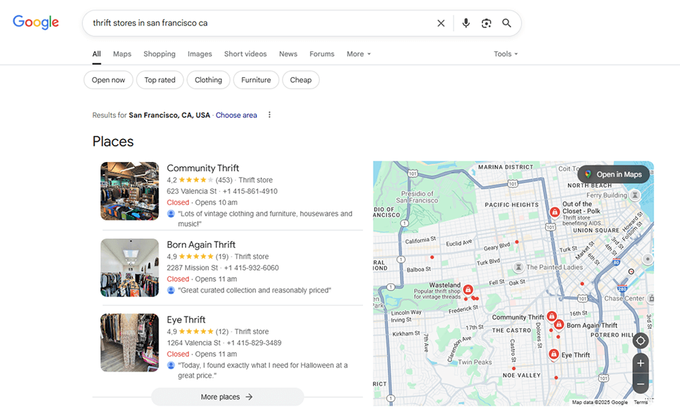Click the Places heading

(113, 141)
